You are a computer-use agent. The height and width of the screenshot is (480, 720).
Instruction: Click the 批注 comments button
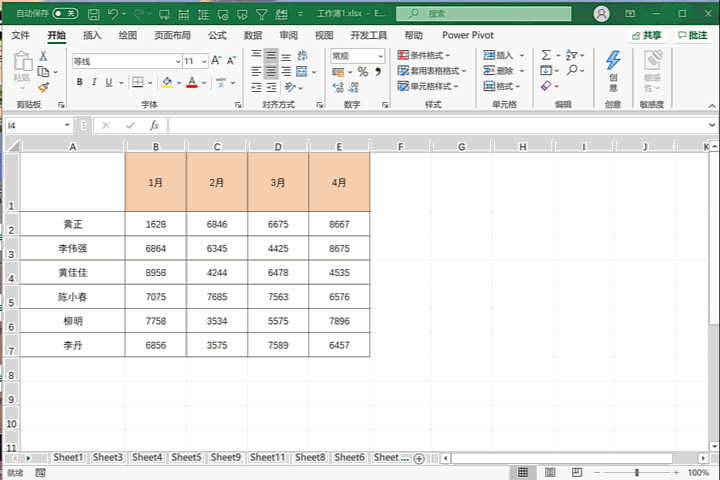pos(692,35)
